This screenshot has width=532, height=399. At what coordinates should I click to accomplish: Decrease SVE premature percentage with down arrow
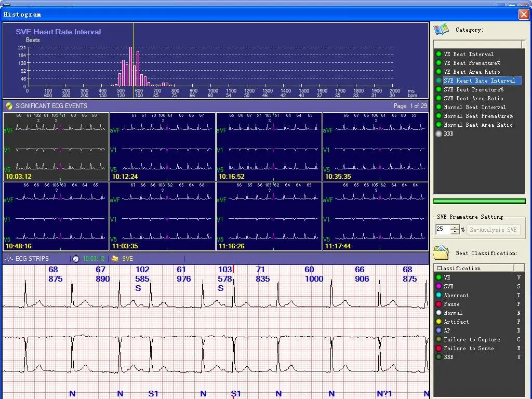[455, 232]
